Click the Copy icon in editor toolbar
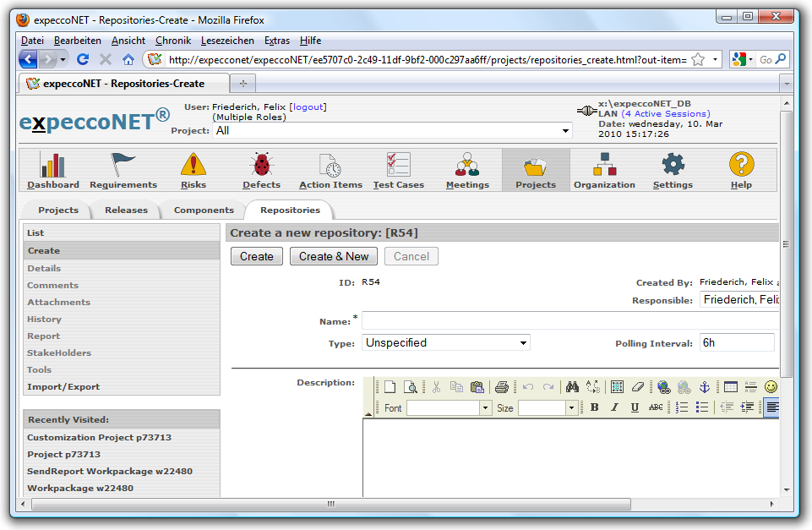 pyautogui.click(x=456, y=387)
